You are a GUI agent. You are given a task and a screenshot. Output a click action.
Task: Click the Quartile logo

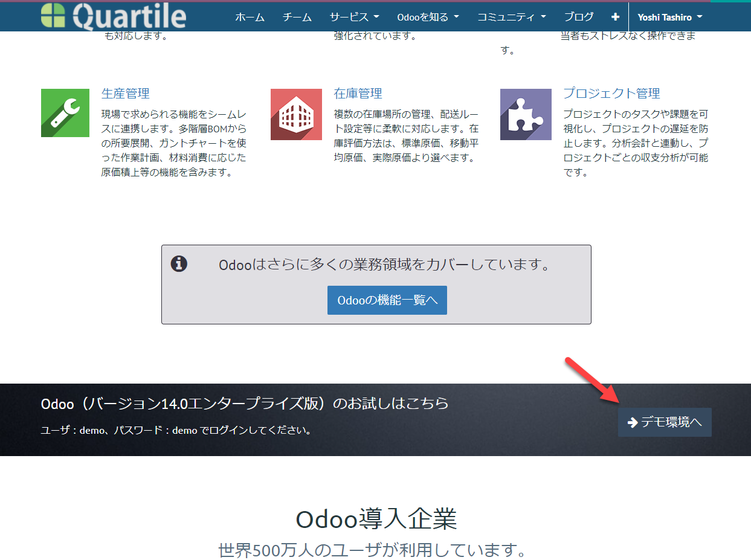coord(114,16)
